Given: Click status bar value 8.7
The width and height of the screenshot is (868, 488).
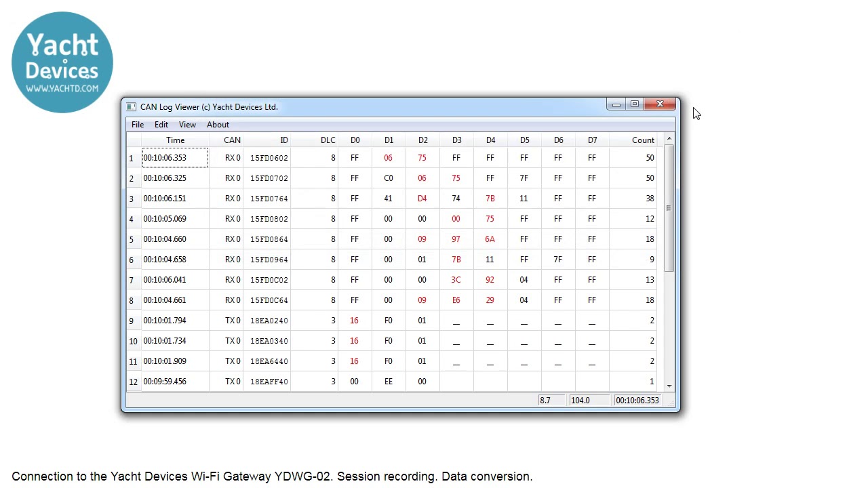Looking at the screenshot, I should (552, 401).
